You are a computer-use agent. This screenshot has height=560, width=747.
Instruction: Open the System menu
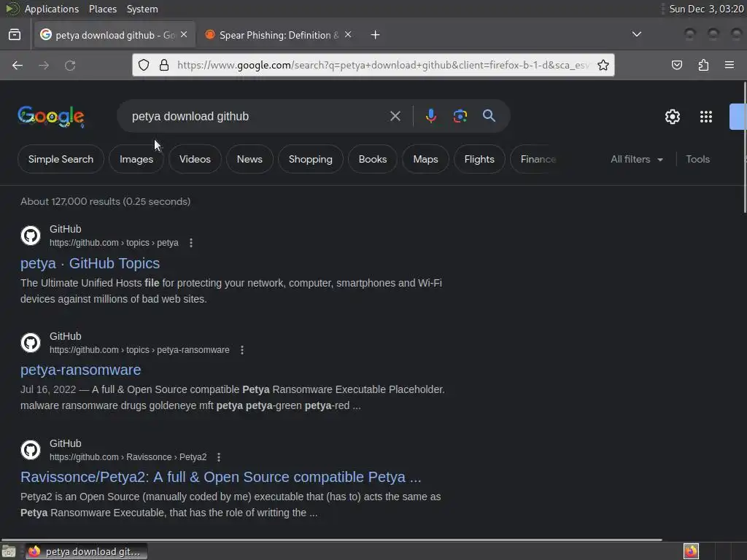pos(142,9)
